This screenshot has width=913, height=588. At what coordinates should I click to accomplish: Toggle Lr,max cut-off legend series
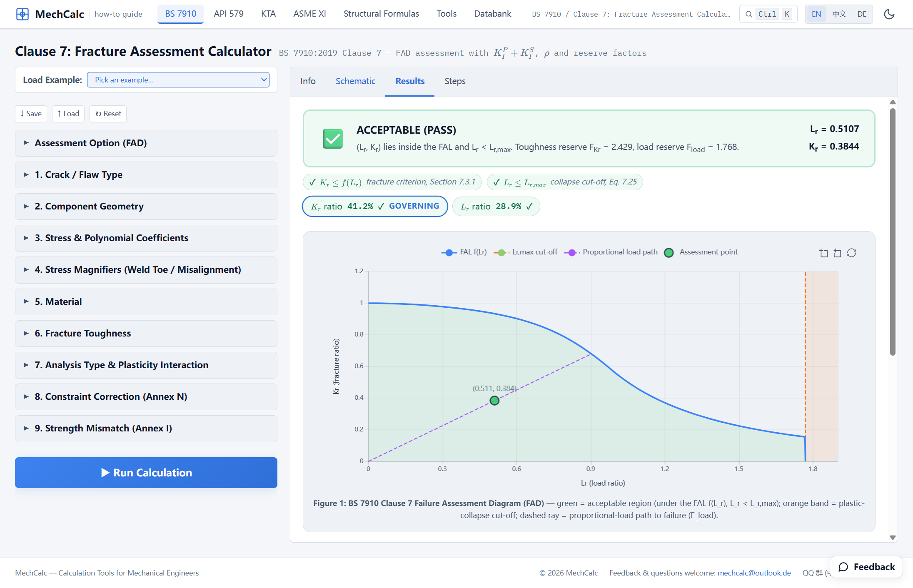[525, 252]
